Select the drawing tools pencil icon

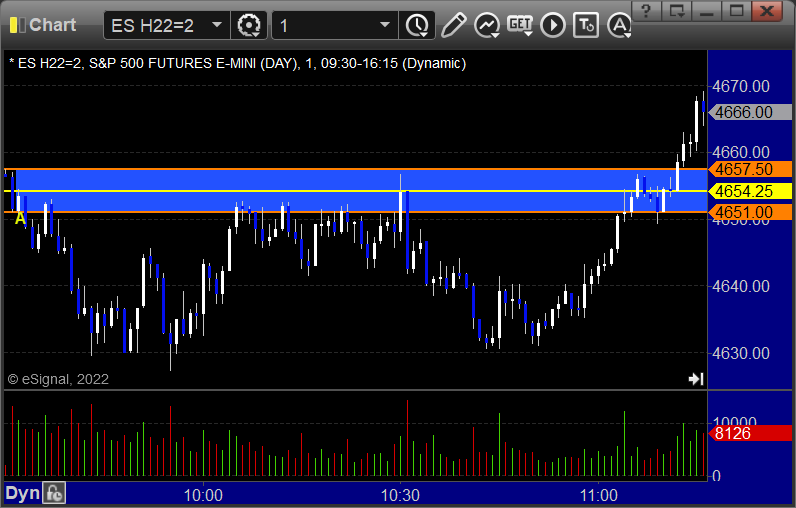click(453, 25)
